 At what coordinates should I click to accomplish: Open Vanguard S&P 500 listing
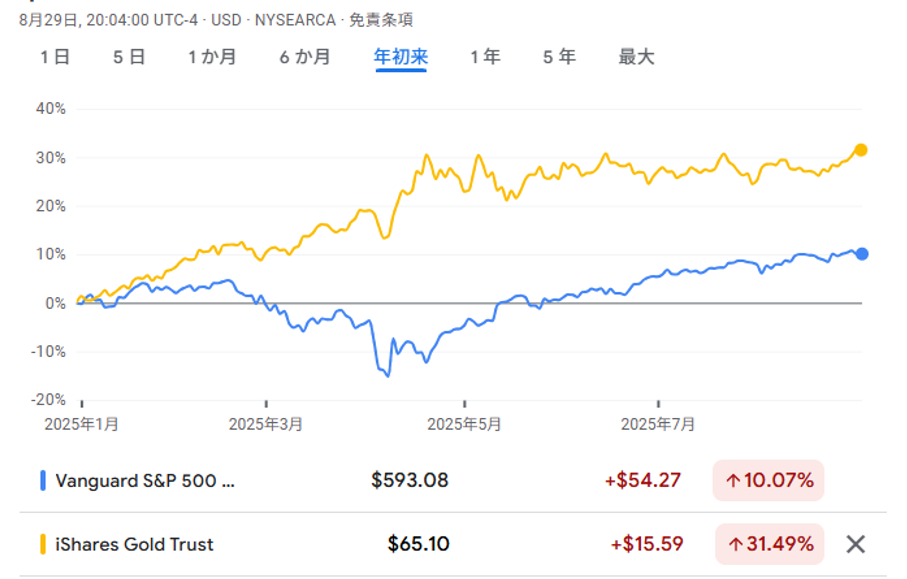coord(146,480)
